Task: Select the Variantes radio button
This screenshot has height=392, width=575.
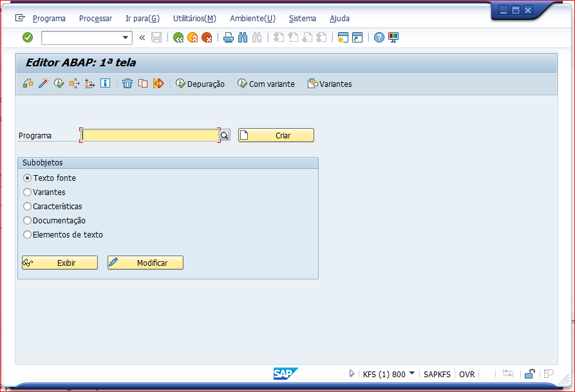Action: point(27,192)
